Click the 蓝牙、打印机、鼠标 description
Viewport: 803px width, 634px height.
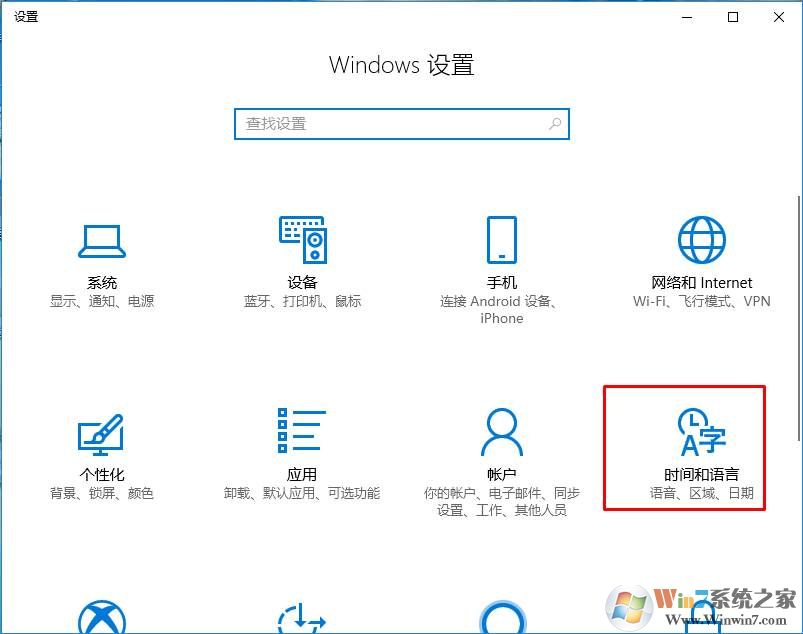(x=302, y=301)
